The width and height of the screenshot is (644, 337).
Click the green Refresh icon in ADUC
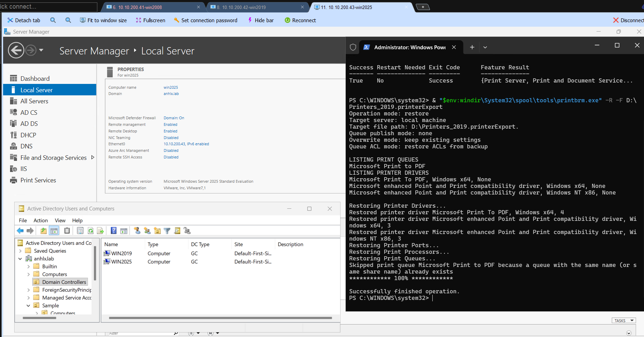[90, 231]
